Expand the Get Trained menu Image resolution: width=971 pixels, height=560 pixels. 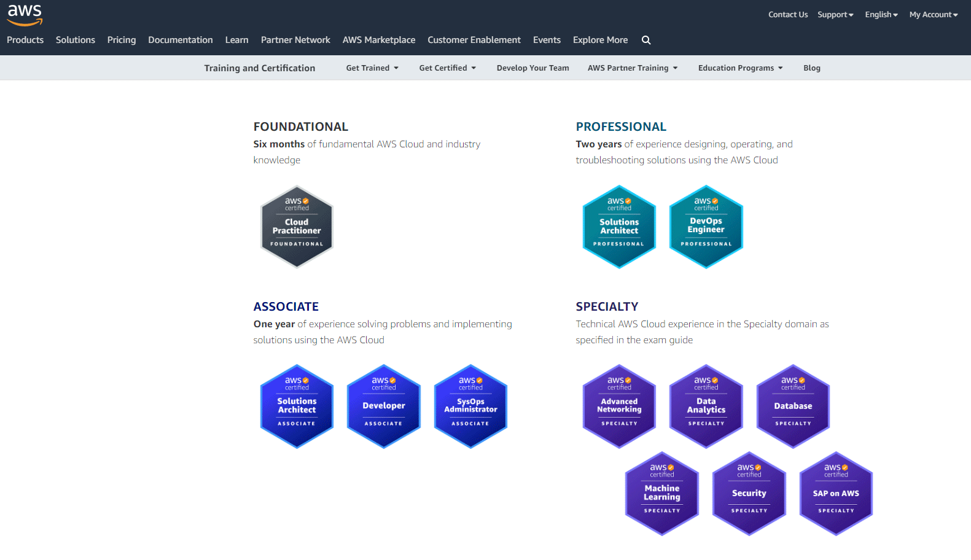click(x=372, y=68)
